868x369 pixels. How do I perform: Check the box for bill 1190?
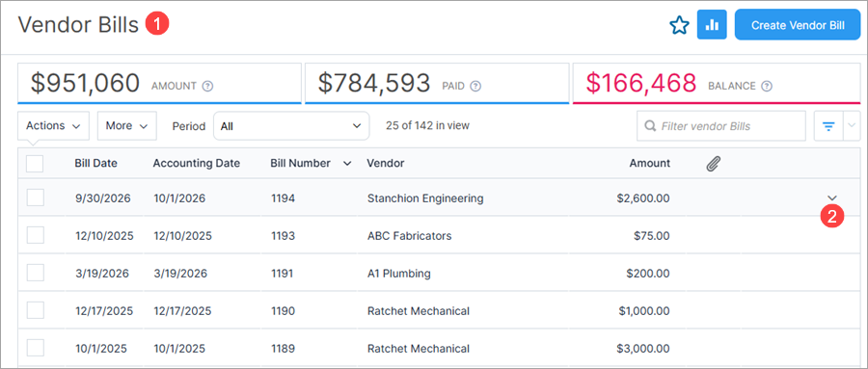[x=36, y=310]
